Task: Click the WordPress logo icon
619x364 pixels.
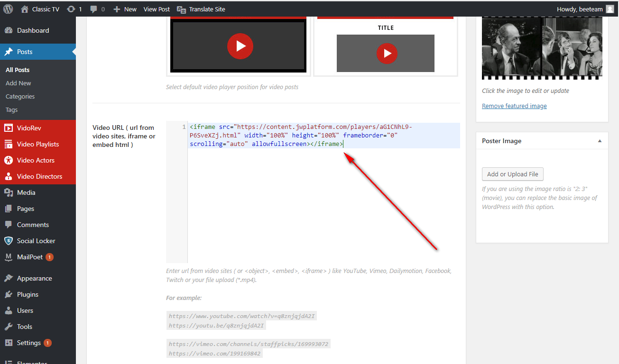Action: click(x=8, y=9)
